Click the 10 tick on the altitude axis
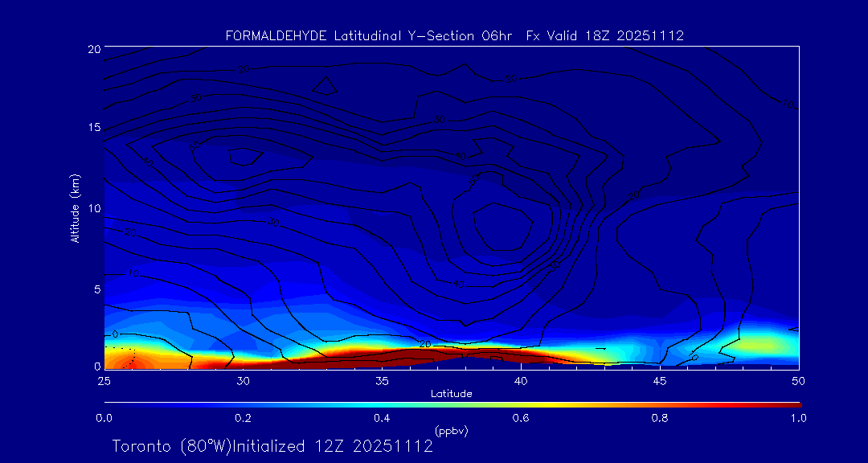Image resolution: width=868 pixels, height=463 pixels. tap(92, 208)
